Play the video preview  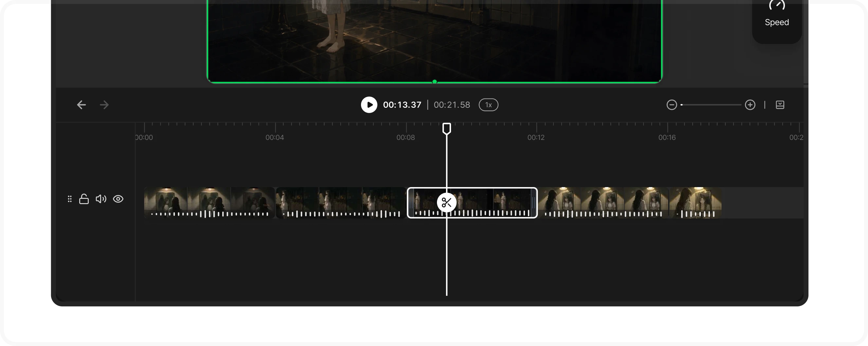click(369, 105)
